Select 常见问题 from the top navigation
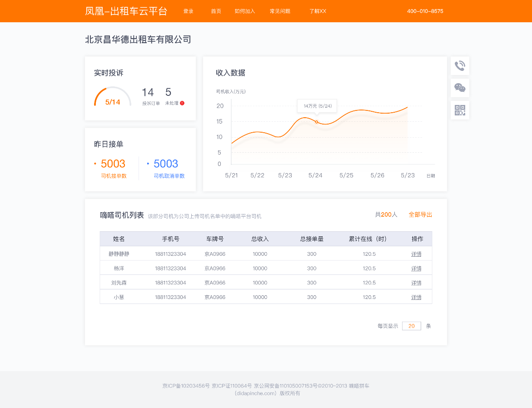Viewport: 532px width, 408px height. (279, 11)
